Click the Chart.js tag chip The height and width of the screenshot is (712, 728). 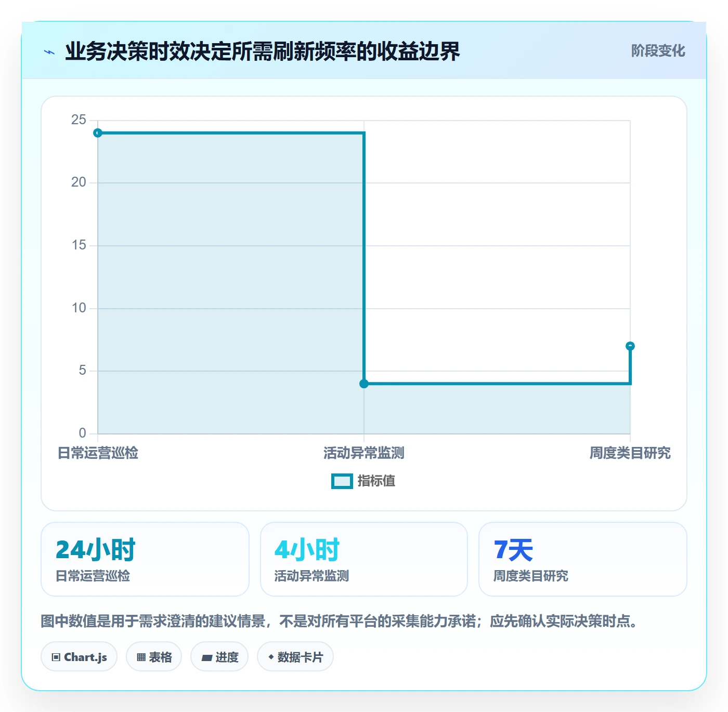coord(79,657)
